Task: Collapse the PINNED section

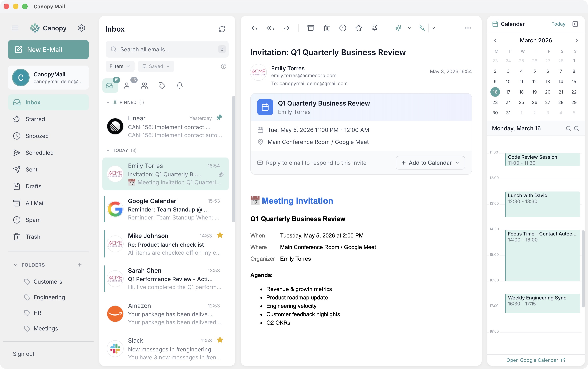Action: click(108, 103)
